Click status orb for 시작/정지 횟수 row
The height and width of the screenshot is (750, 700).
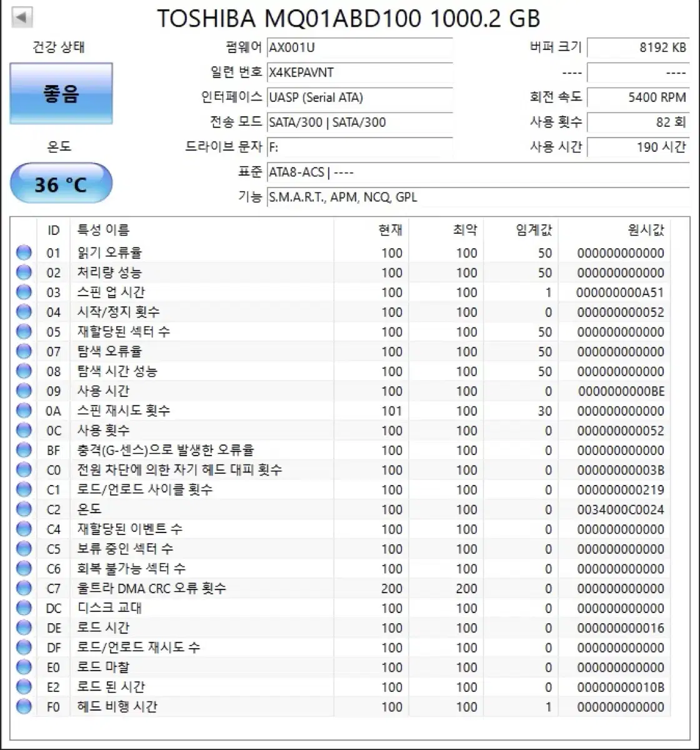(24, 312)
